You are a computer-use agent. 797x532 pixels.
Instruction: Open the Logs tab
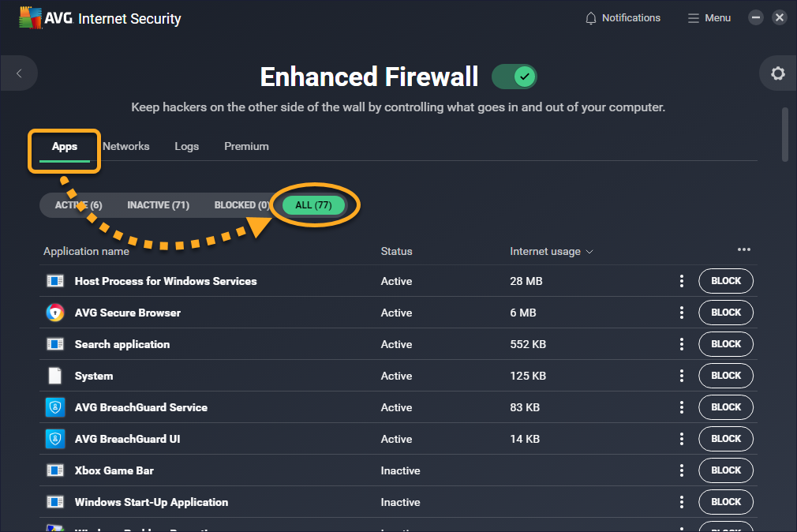tap(186, 146)
